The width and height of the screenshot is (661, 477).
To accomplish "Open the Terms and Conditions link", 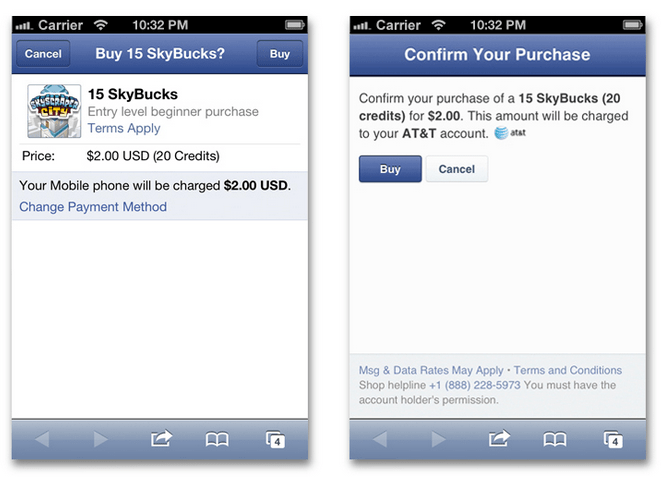I will tap(568, 370).
